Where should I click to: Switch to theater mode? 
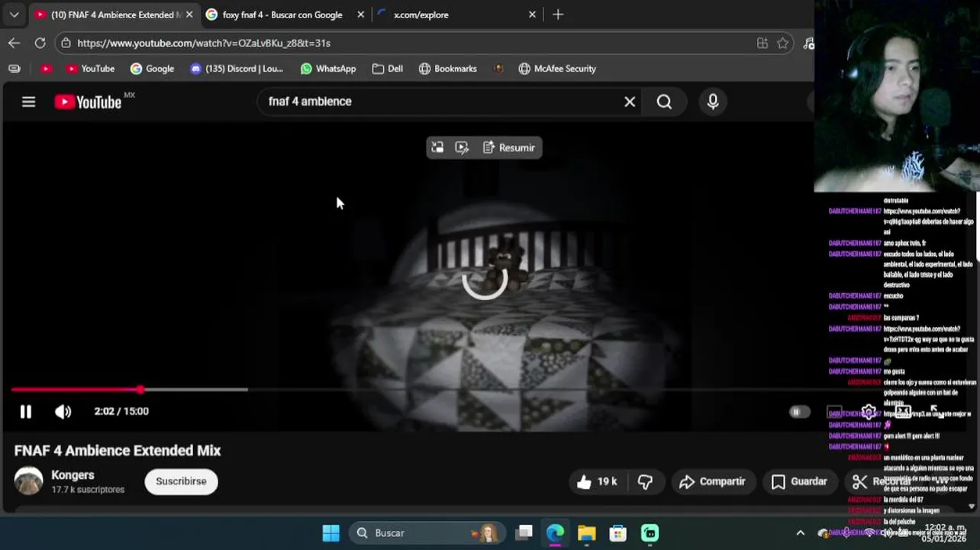click(903, 412)
